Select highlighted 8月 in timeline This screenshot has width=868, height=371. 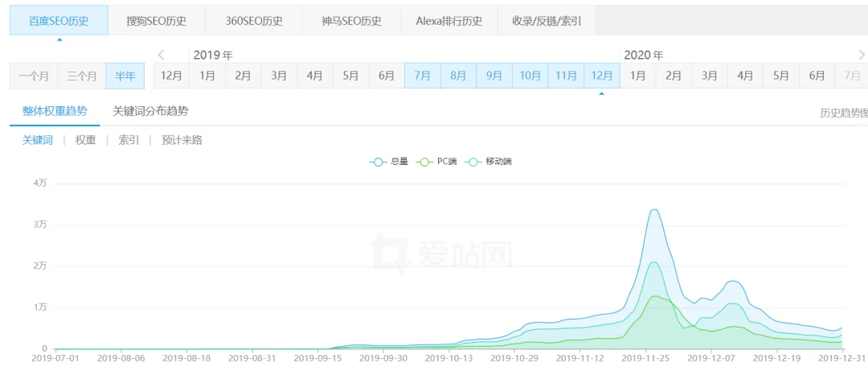[458, 76]
